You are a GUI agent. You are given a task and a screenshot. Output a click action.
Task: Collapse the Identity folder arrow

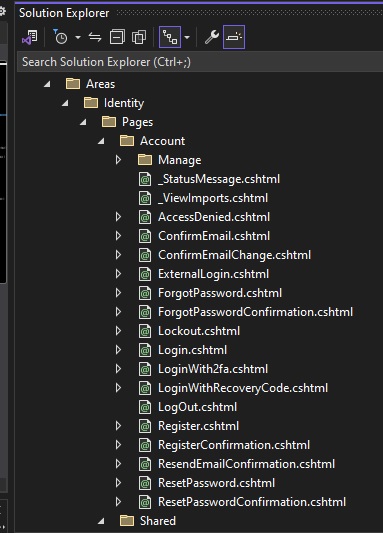tap(65, 103)
